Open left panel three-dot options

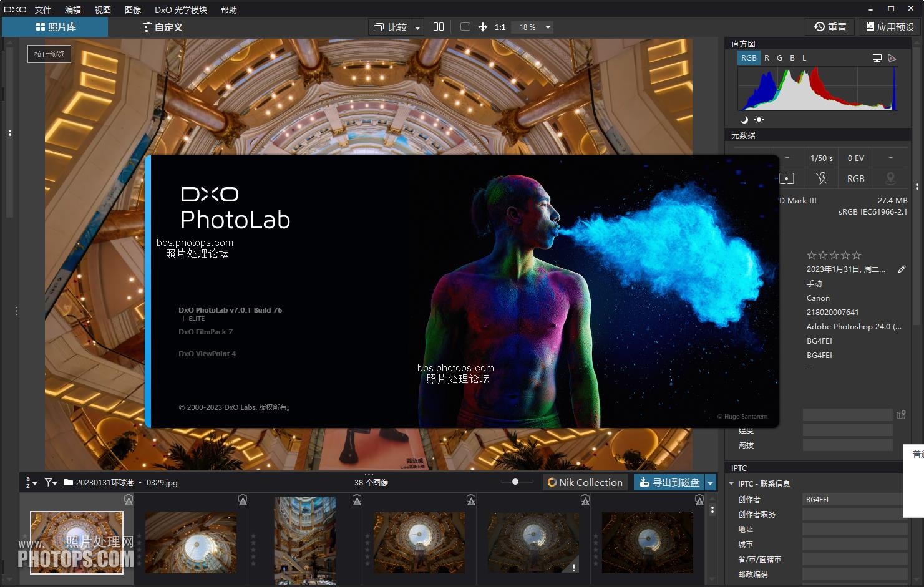pyautogui.click(x=9, y=133)
